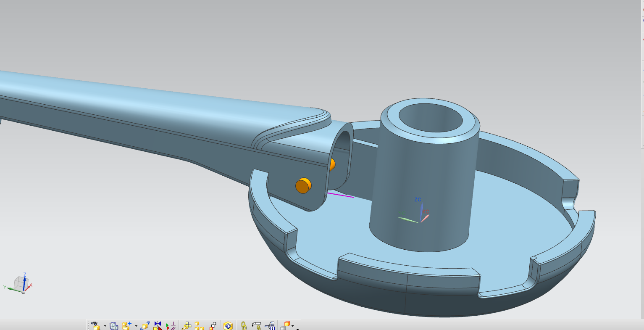This screenshot has height=330, width=644.
Task: Click the yellow hexagon with blue diamond icon
Action: 228,326
